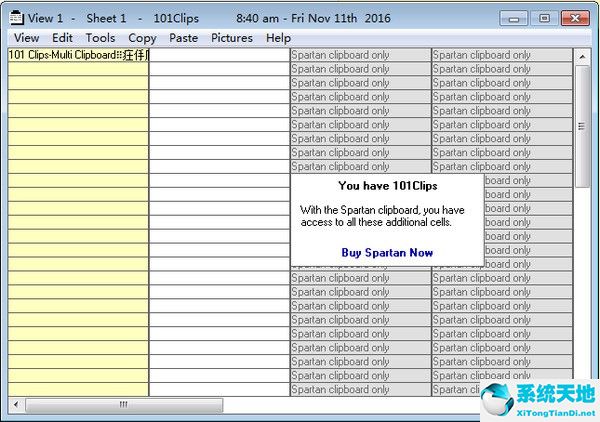Select the cell containing '101 Clips-Multi Clipboard'
The height and width of the screenshot is (422, 600).
click(78, 55)
